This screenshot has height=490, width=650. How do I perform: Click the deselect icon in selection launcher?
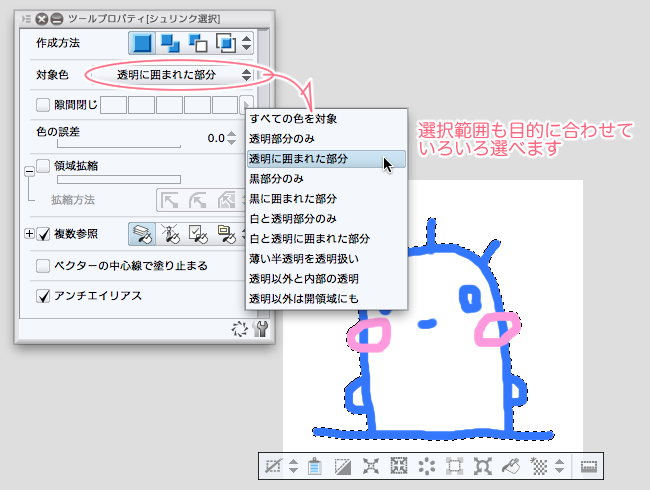271,466
